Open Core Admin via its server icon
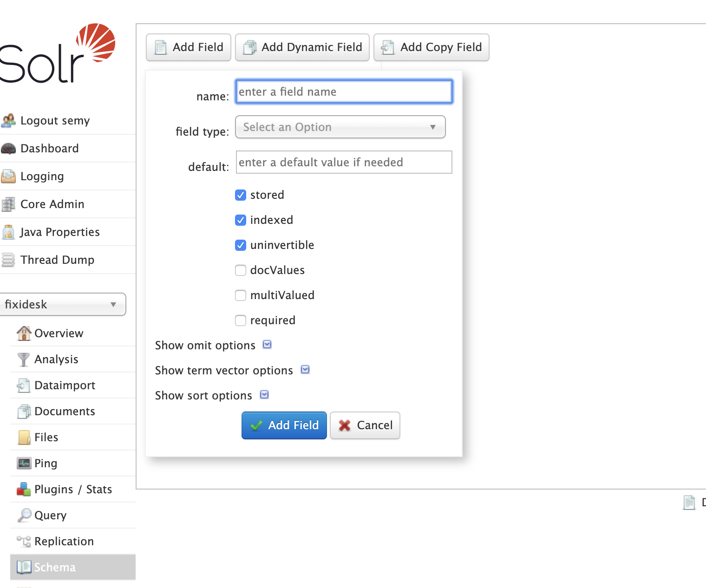Image resolution: width=706 pixels, height=588 pixels. (8, 204)
